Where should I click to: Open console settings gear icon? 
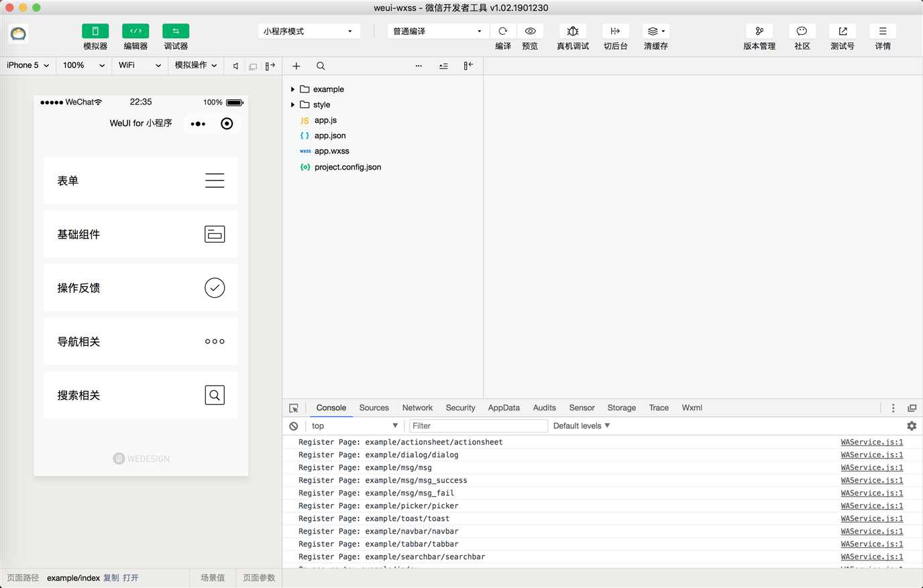click(x=912, y=426)
